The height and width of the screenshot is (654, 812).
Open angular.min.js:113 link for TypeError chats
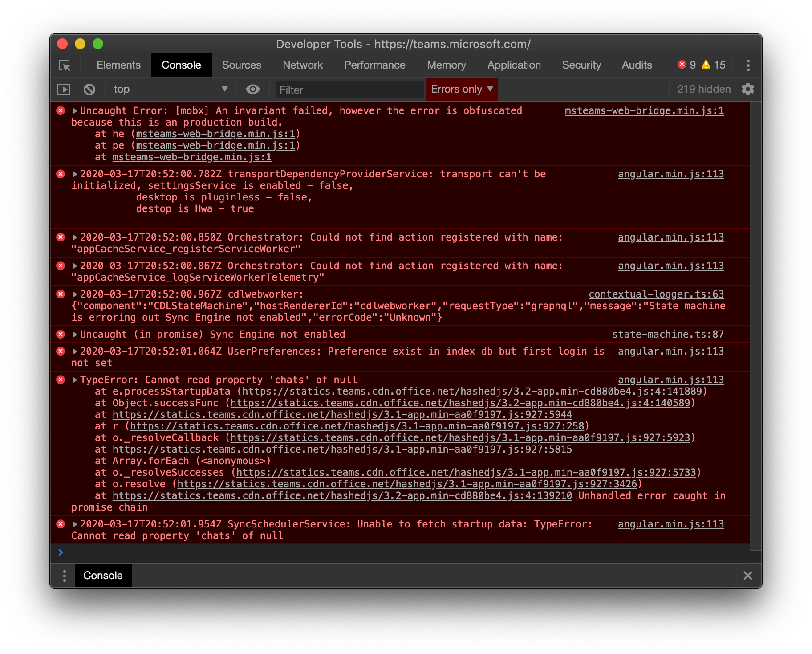pyautogui.click(x=671, y=380)
